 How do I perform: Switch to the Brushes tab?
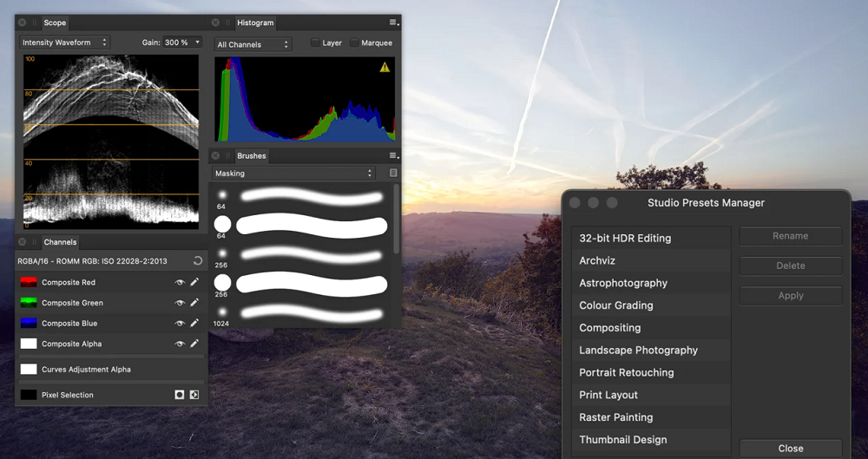[252, 155]
